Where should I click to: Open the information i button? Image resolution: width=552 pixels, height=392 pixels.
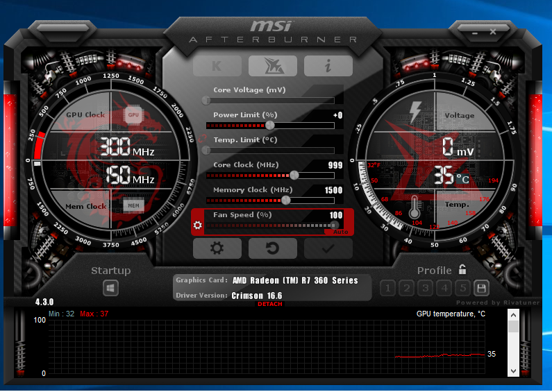(x=328, y=66)
